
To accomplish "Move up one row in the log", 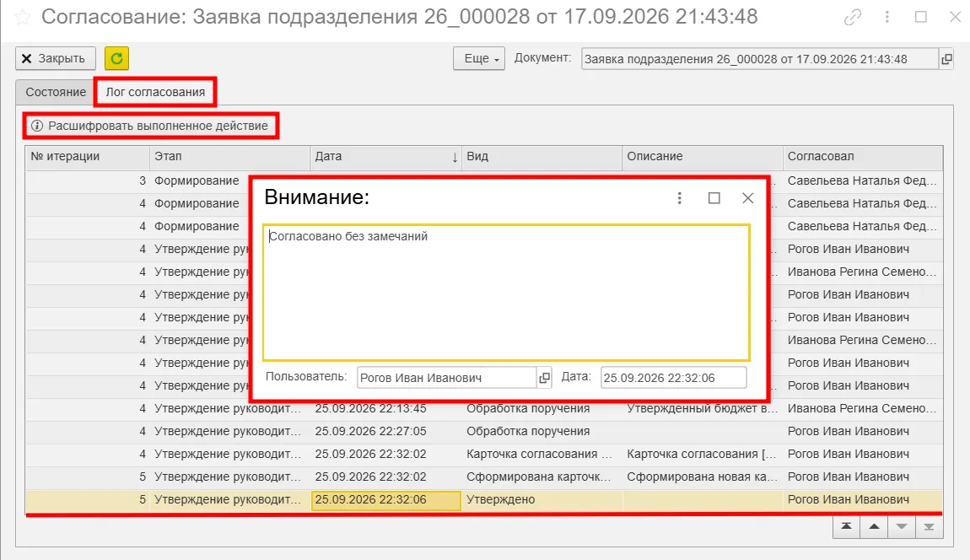I will click(874, 526).
